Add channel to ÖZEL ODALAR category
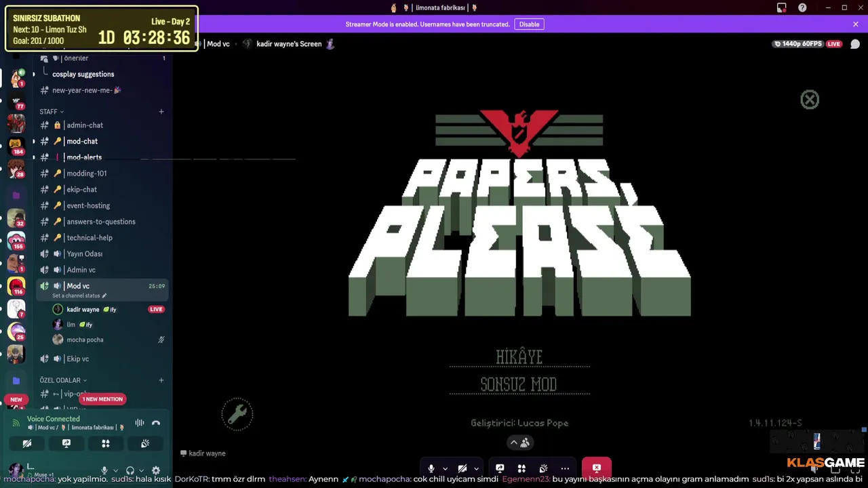Image resolution: width=868 pixels, height=488 pixels. pos(161,380)
